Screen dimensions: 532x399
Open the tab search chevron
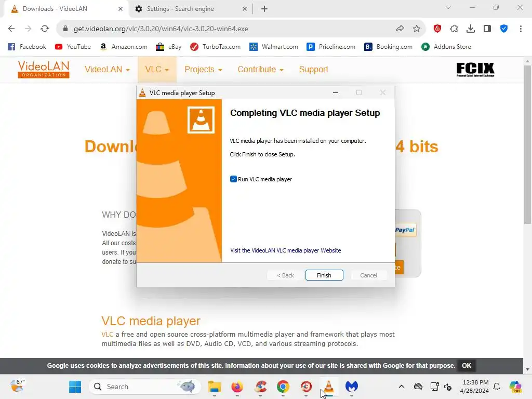pos(448,7)
